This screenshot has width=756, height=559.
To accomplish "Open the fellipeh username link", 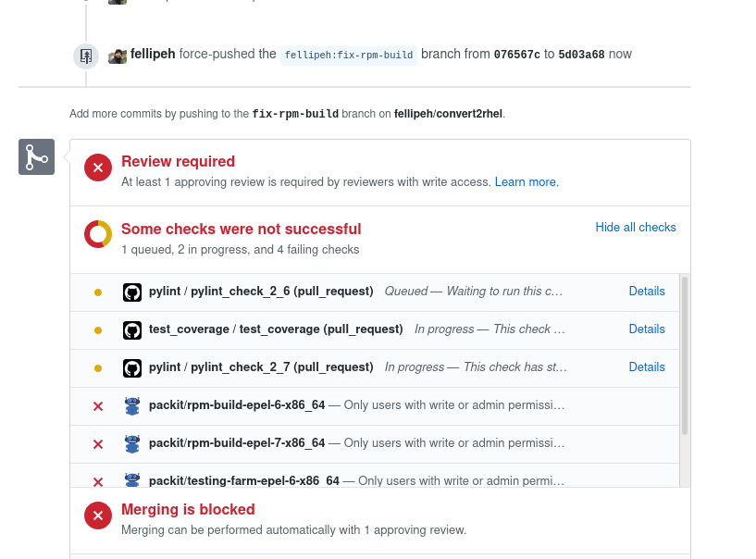I will pos(153,54).
